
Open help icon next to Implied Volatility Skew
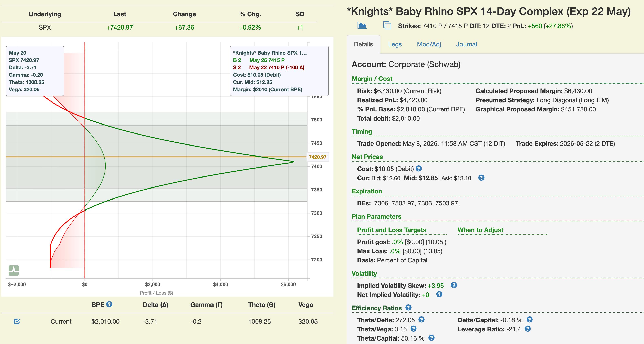pyautogui.click(x=454, y=285)
